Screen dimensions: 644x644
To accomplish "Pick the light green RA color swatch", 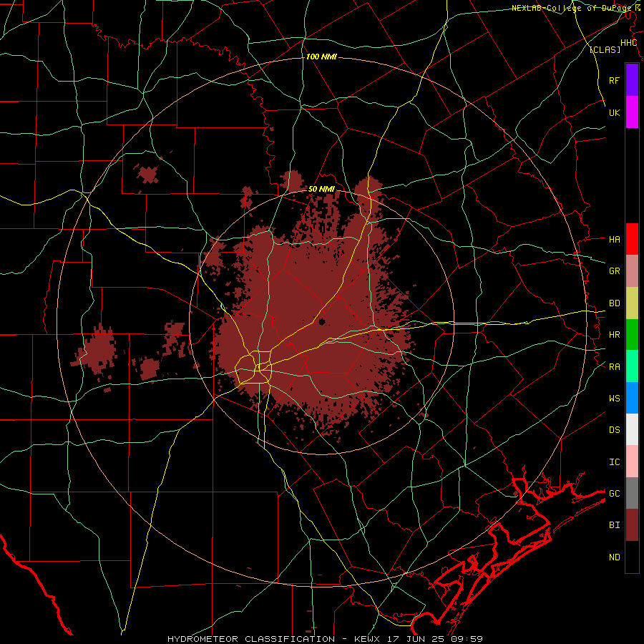I will [632, 366].
